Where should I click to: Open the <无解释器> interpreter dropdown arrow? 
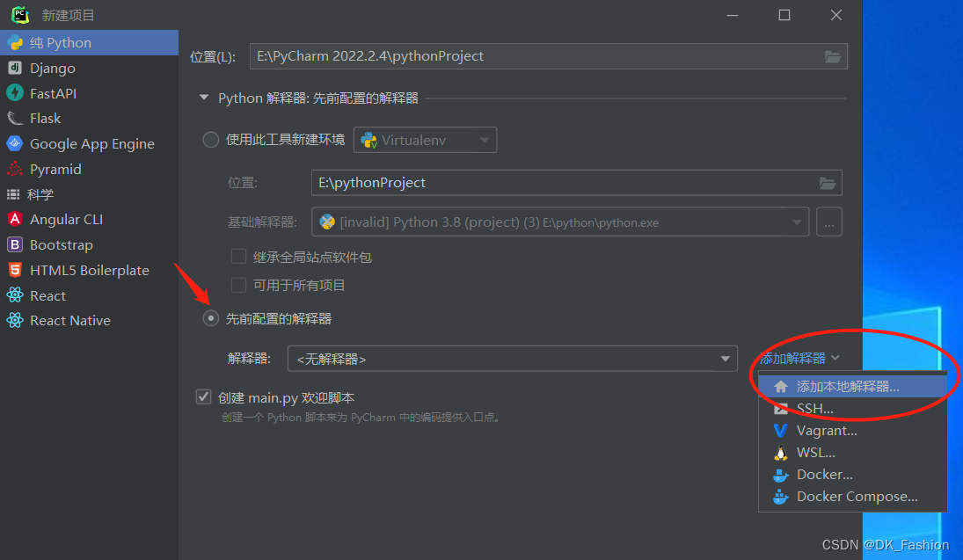click(726, 359)
